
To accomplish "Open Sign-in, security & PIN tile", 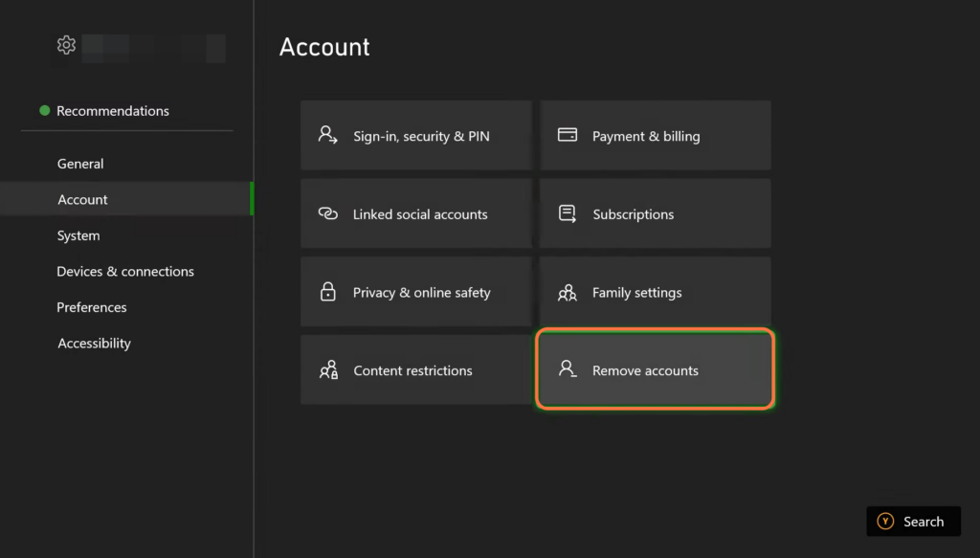I will pyautogui.click(x=416, y=135).
